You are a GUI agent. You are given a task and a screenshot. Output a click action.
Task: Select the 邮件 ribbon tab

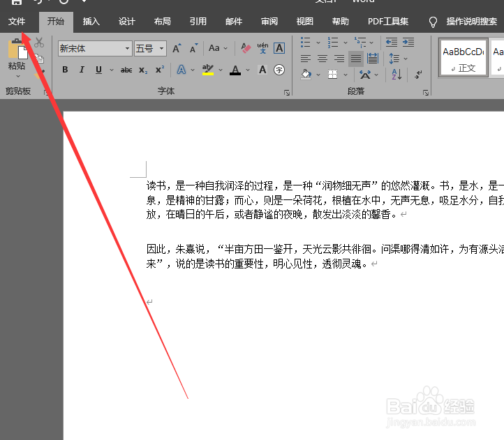[234, 22]
